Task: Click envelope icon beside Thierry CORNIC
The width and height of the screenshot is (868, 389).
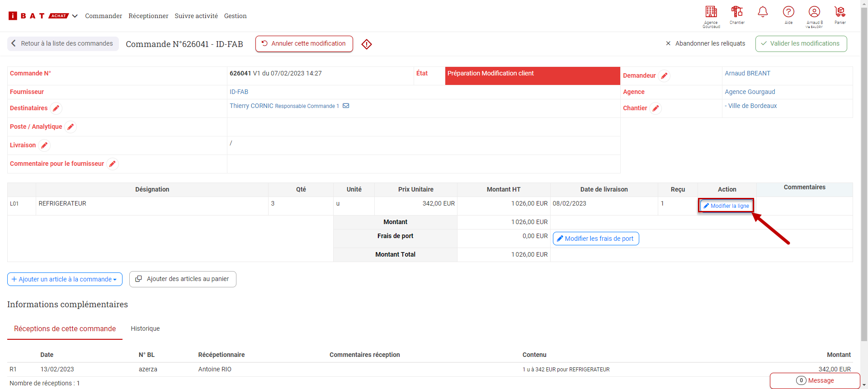Action: 346,106
